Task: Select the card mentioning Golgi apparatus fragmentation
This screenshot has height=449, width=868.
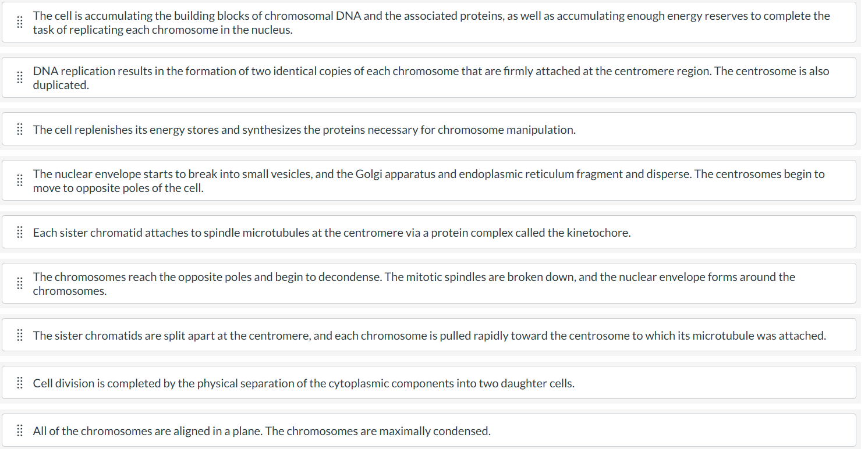Action: pyautogui.click(x=431, y=180)
